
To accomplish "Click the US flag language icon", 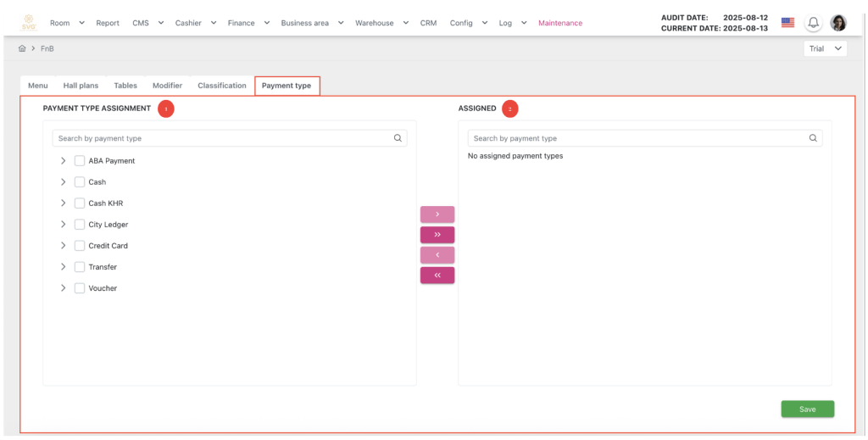I will click(x=787, y=23).
